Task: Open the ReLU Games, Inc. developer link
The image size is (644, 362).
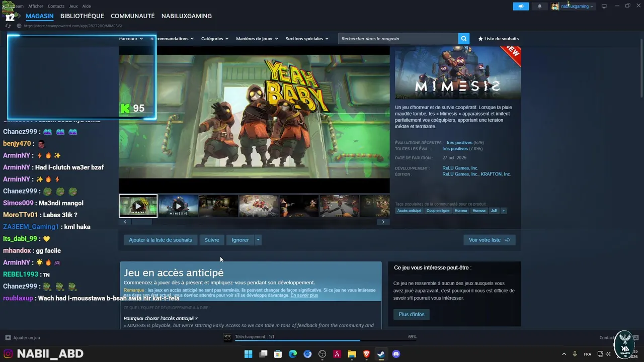Action: tap(460, 168)
